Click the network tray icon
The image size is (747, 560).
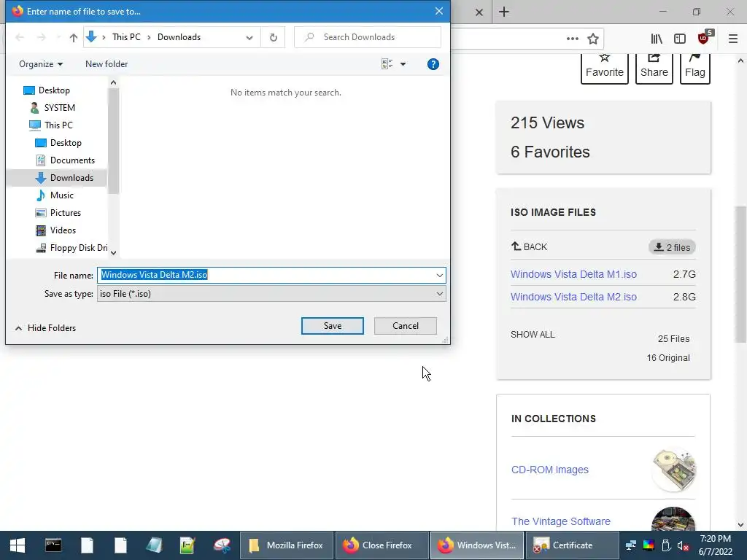click(631, 545)
